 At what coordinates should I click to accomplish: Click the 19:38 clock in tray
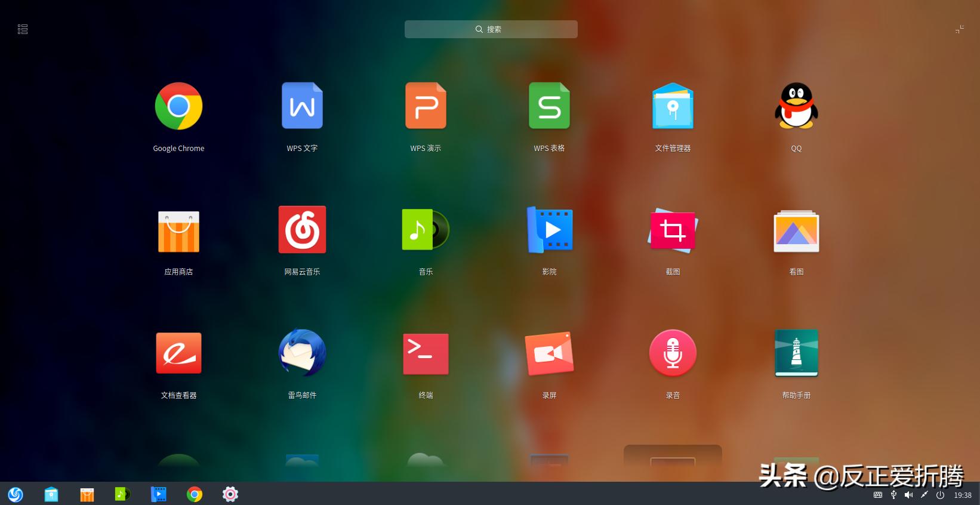[963, 495]
